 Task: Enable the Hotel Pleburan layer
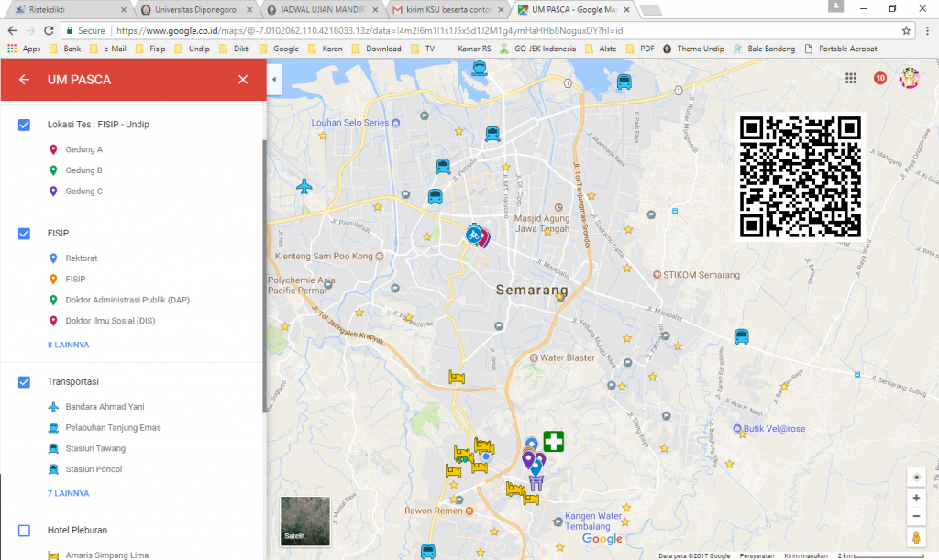(25, 530)
